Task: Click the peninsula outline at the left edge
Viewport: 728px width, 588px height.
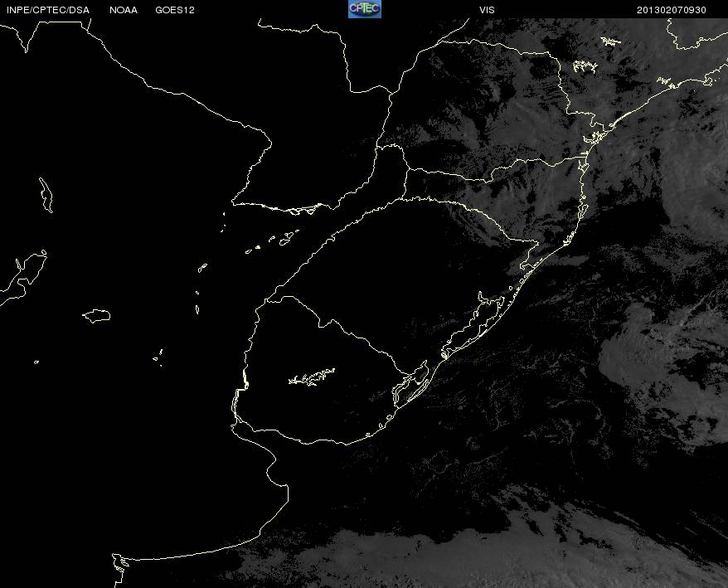Action: [x=23, y=277]
